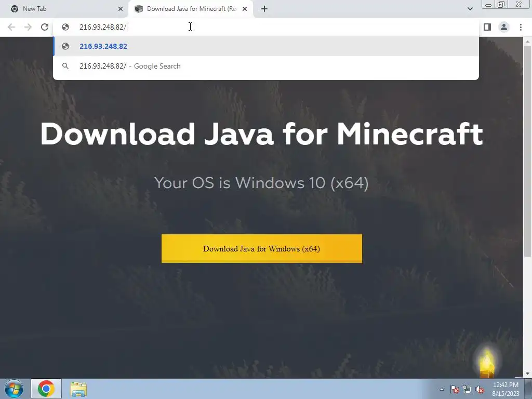Open the side panel icon
532x399 pixels.
pyautogui.click(x=487, y=27)
